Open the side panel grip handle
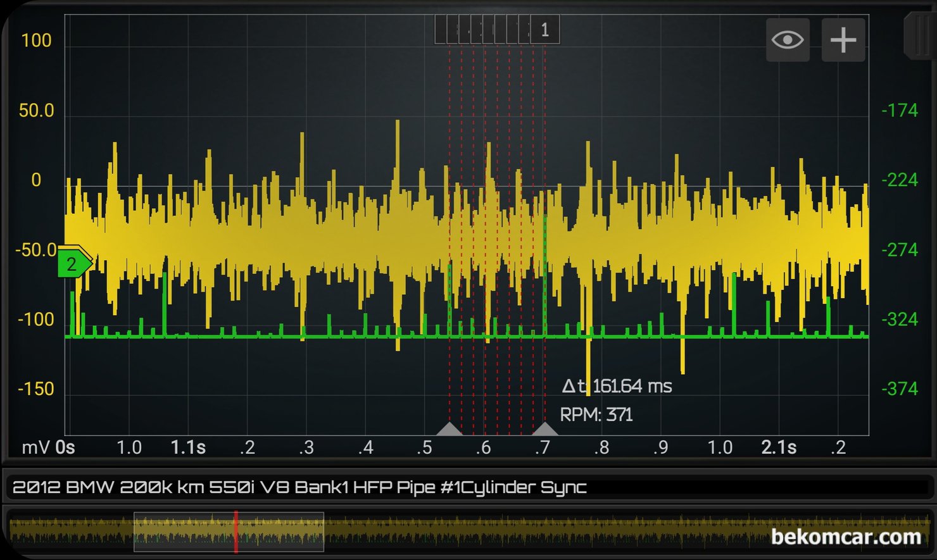 pos(919,36)
